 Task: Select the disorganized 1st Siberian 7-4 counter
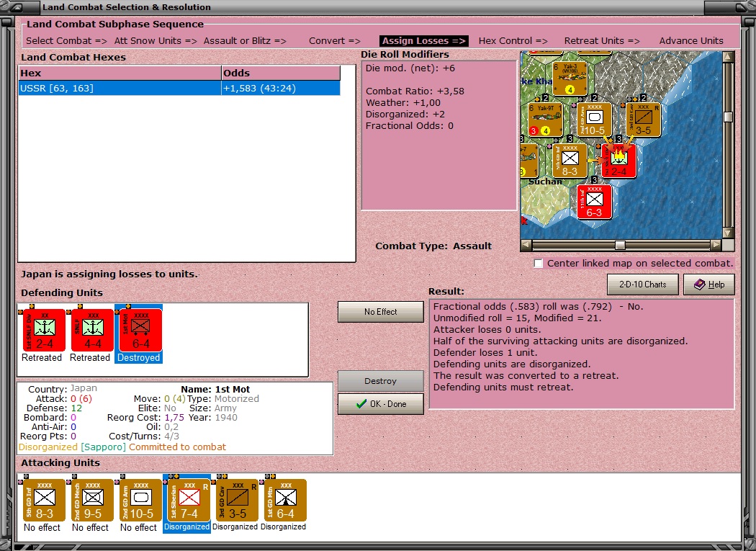186,500
